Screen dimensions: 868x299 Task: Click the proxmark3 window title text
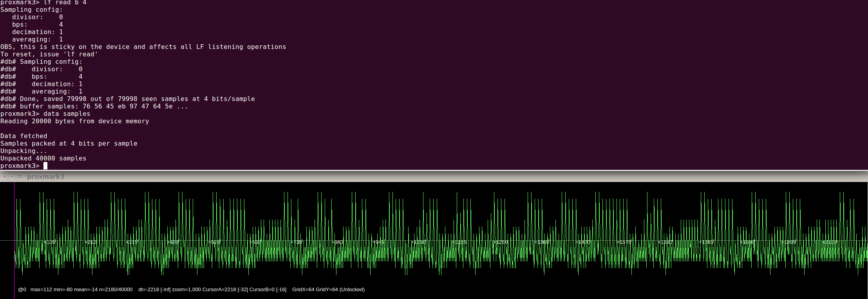[x=45, y=177]
